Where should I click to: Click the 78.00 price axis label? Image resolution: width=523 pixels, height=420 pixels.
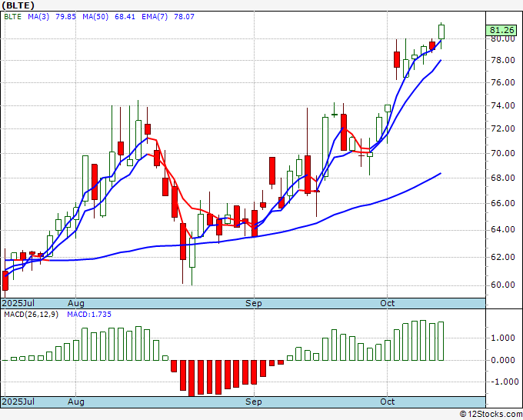pos(503,60)
